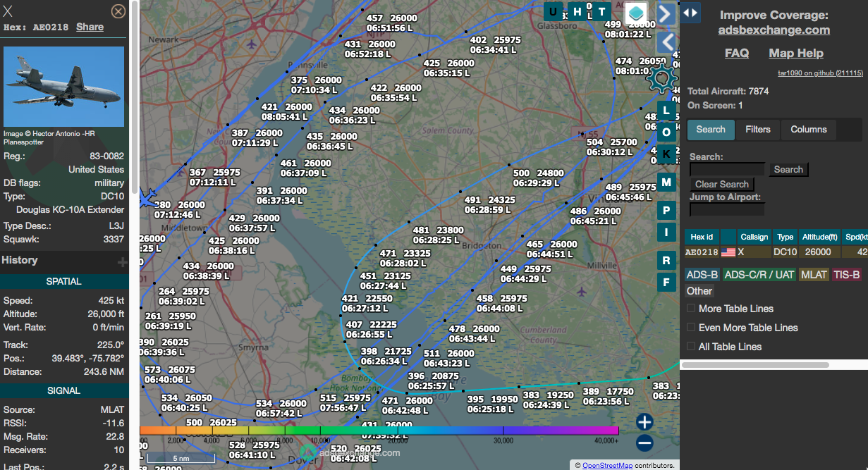
Task: Zoom in the map
Action: pos(644,421)
